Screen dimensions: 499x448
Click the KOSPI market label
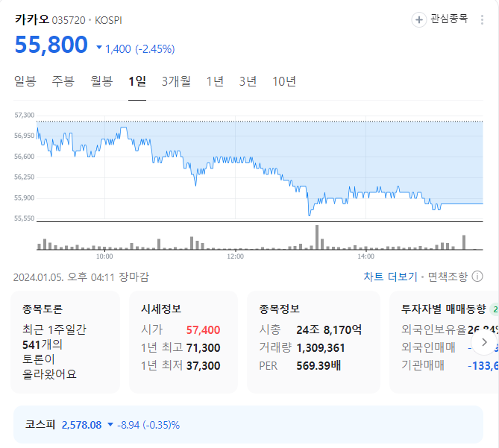pyautogui.click(x=108, y=20)
